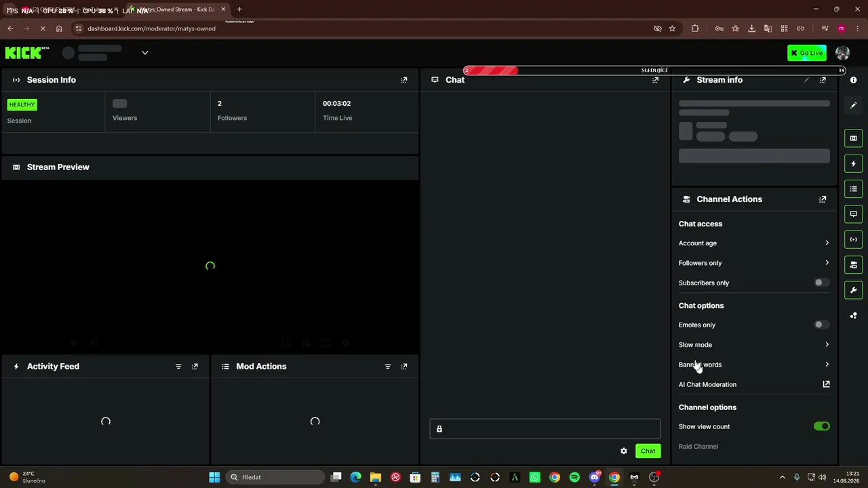Open the taskbar clock and date
The image size is (868, 488).
coord(846,477)
